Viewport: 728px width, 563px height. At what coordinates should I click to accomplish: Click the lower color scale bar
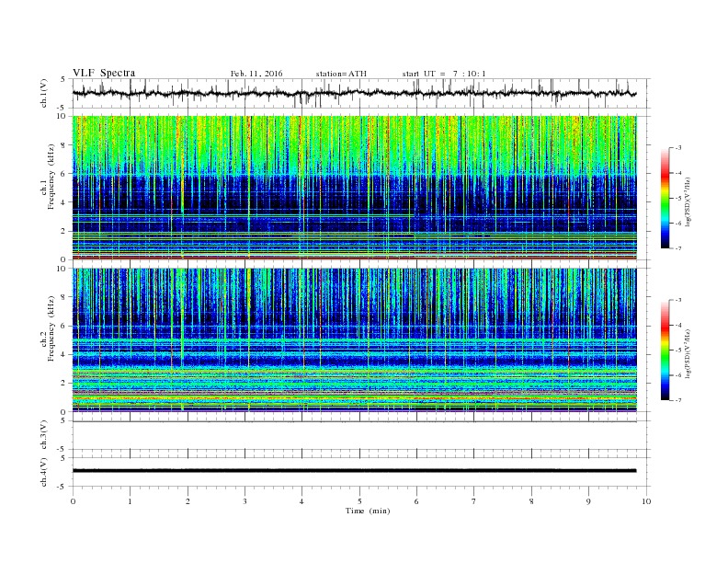665,350
